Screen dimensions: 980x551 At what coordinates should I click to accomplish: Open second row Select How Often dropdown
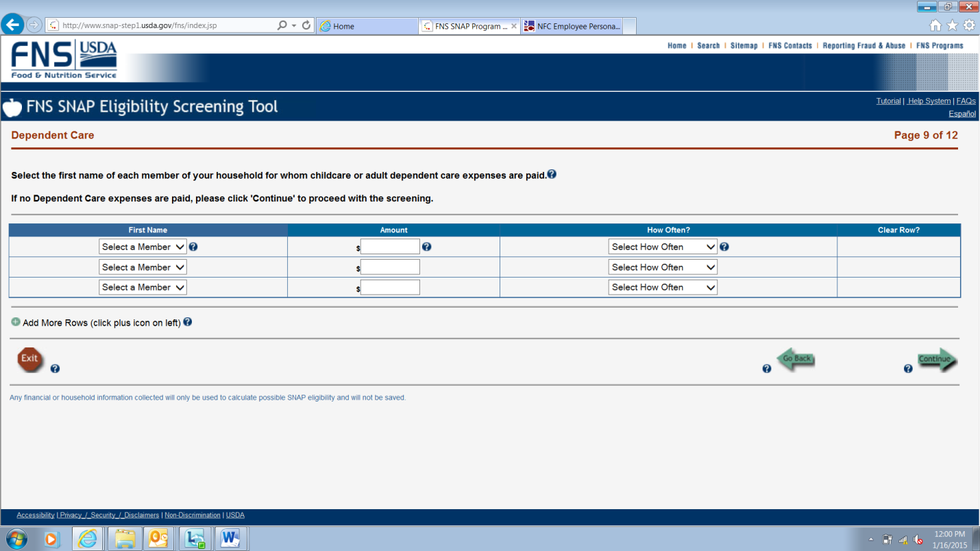(663, 267)
